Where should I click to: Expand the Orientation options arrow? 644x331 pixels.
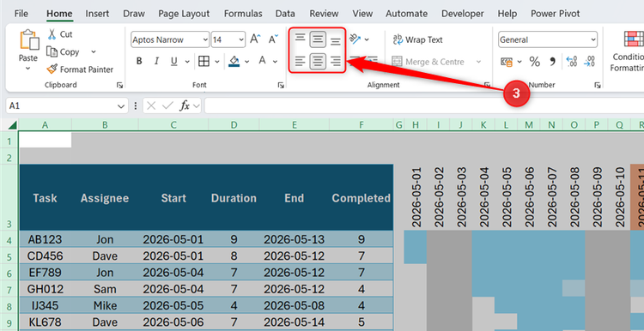click(x=367, y=39)
